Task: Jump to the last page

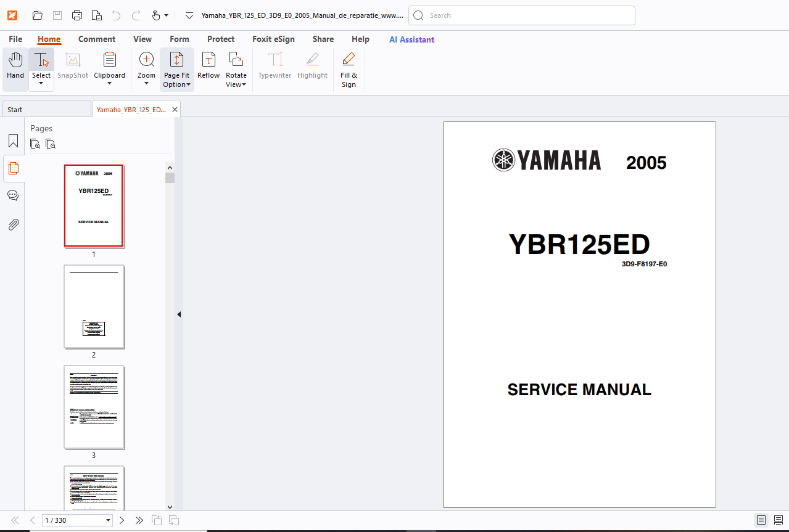Action: pos(139,520)
